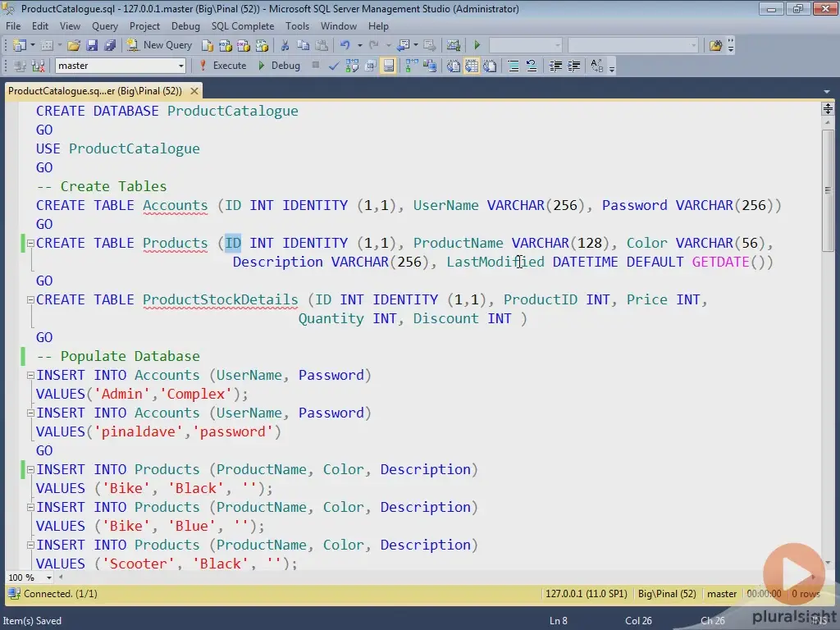Comment out the selected lines

click(514, 66)
